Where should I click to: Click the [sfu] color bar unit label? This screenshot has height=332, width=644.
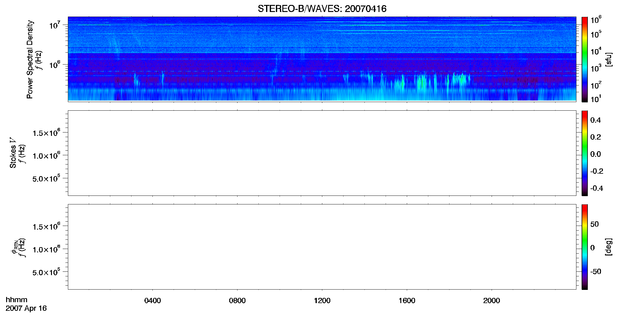click(609, 59)
